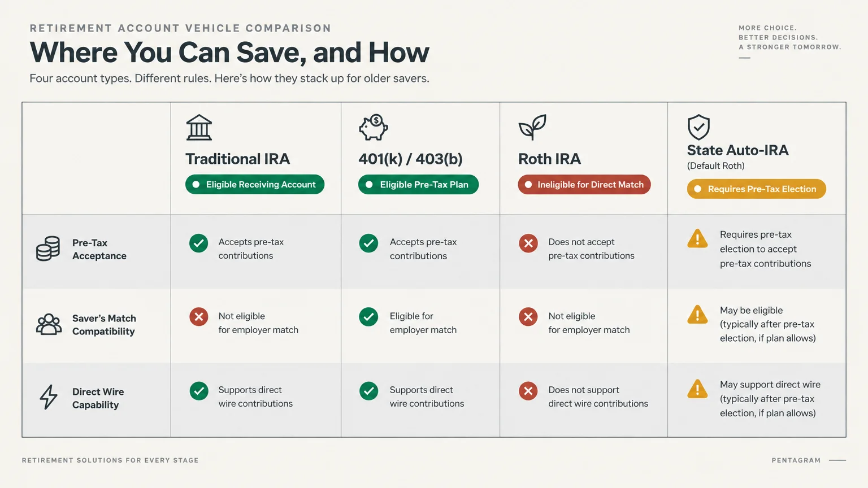Viewport: 868px width, 488px height.
Task: Click Traditional IRA's red X in Saver's Match row
Action: point(199,317)
